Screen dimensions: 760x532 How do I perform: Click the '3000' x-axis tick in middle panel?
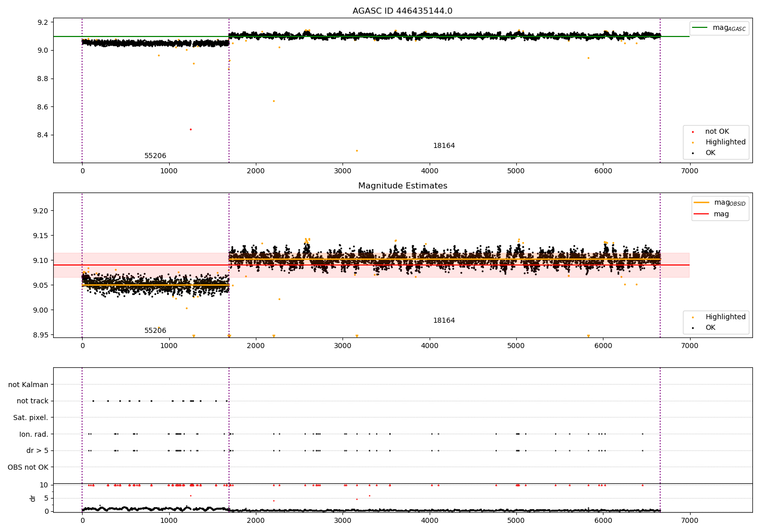(x=343, y=346)
